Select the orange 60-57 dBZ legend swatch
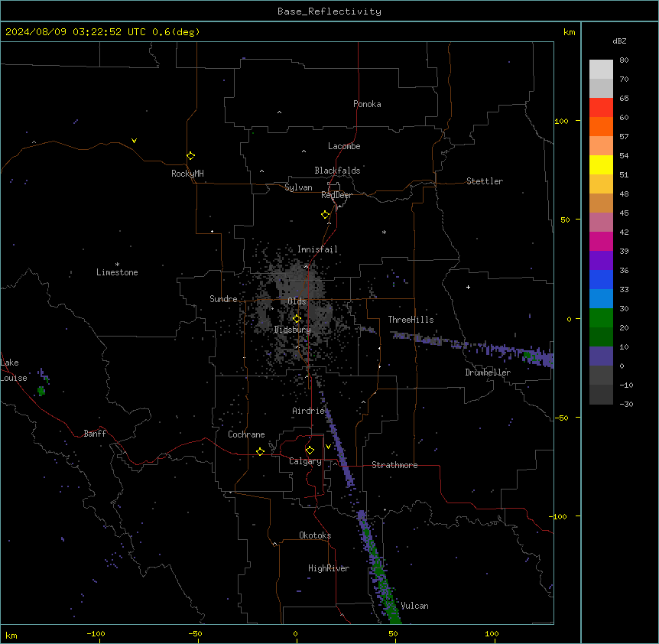The image size is (659, 644). 601,126
